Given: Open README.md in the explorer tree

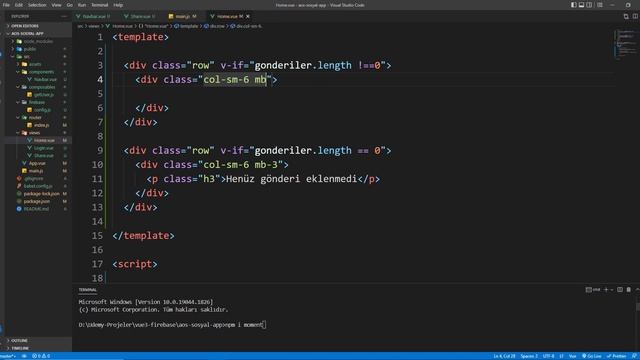Looking at the screenshot, I should [36, 209].
